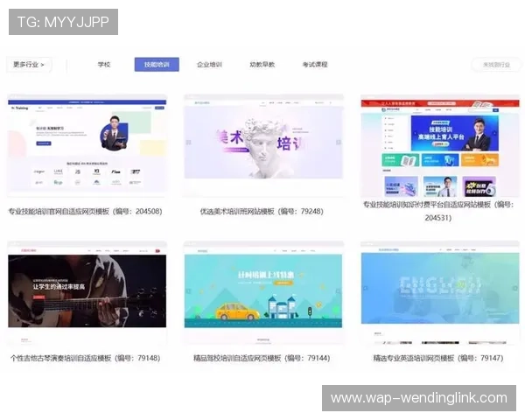This screenshot has height=420, width=525.
Task: Switch to the 幼教早教 tab
Action: click(262, 64)
